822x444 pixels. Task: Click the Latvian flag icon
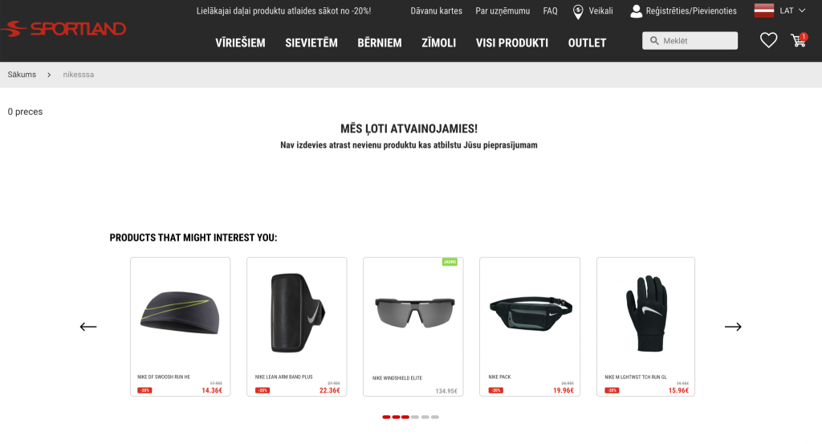[764, 10]
